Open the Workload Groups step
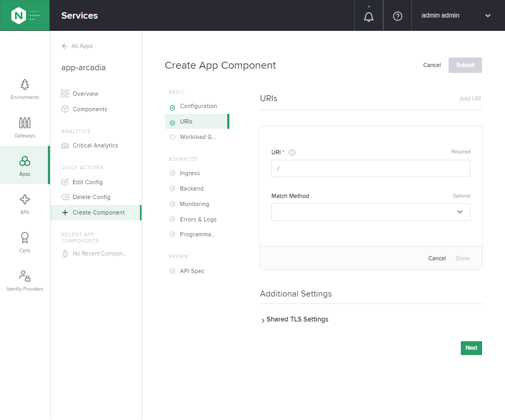The image size is (505, 420). pyautogui.click(x=197, y=137)
